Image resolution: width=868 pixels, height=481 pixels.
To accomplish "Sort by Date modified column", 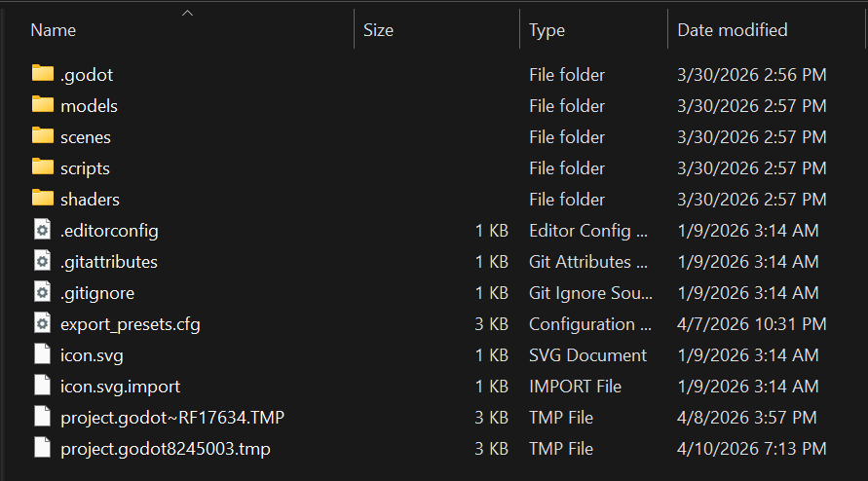I will click(x=732, y=30).
